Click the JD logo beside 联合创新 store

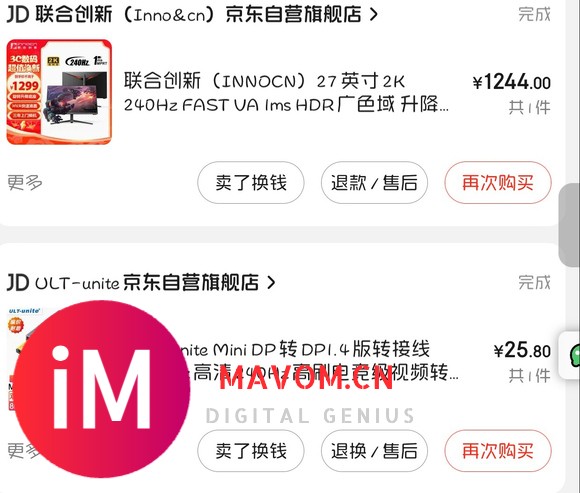[x=18, y=14]
